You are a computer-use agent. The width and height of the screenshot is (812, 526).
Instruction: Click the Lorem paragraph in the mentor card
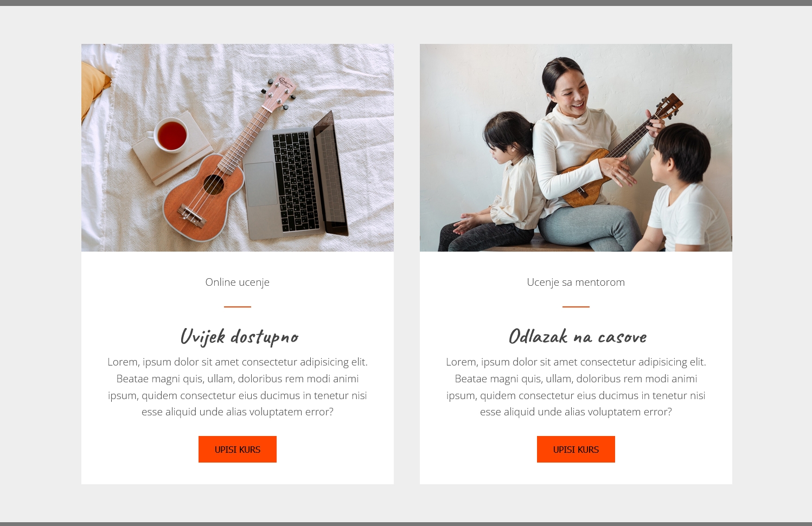pos(576,387)
